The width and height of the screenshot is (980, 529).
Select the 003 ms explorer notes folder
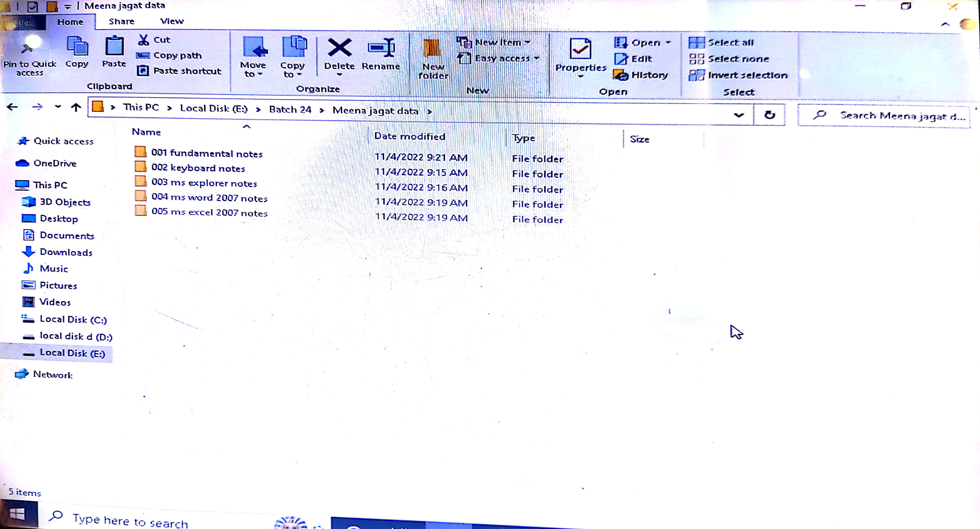point(204,183)
